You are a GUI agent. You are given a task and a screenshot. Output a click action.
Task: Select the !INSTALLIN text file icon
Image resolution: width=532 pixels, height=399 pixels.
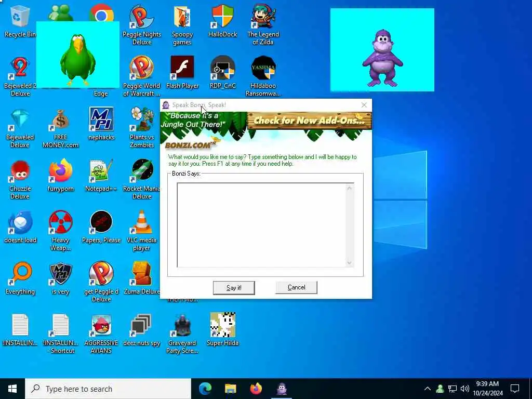20,326
